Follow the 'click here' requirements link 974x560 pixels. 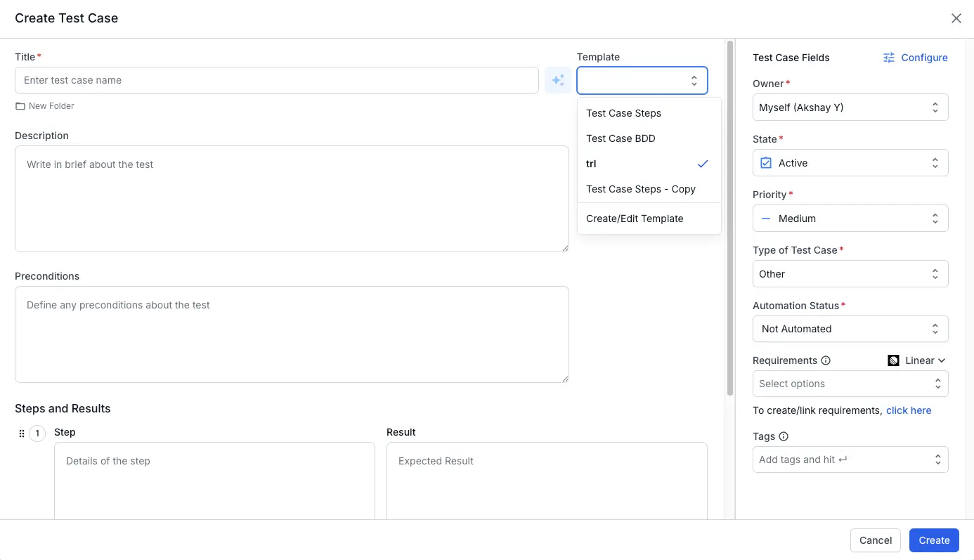(908, 410)
